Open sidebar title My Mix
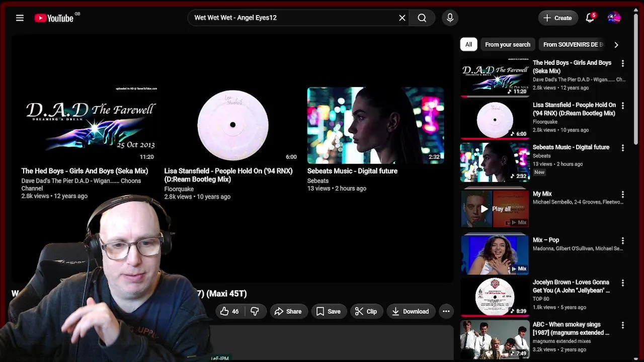 tap(542, 194)
